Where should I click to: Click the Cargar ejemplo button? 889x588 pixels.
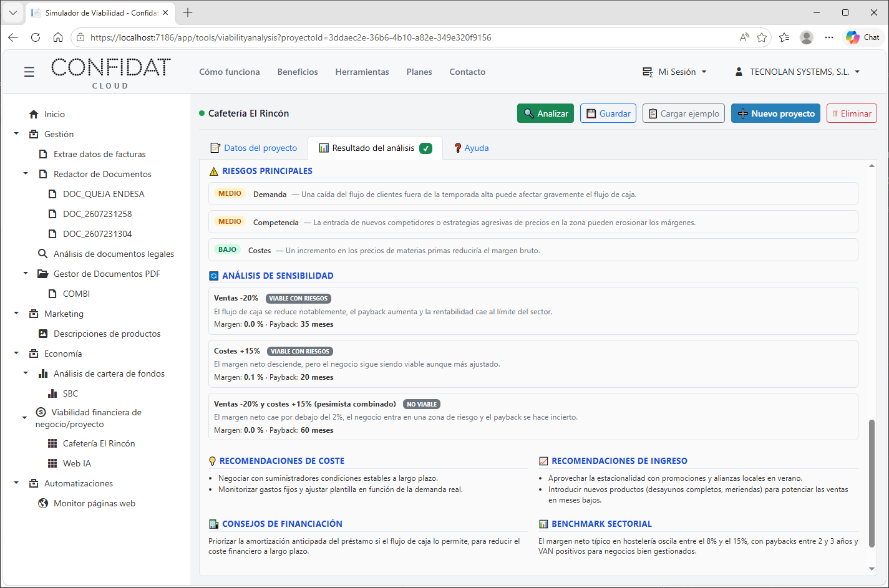tap(684, 113)
